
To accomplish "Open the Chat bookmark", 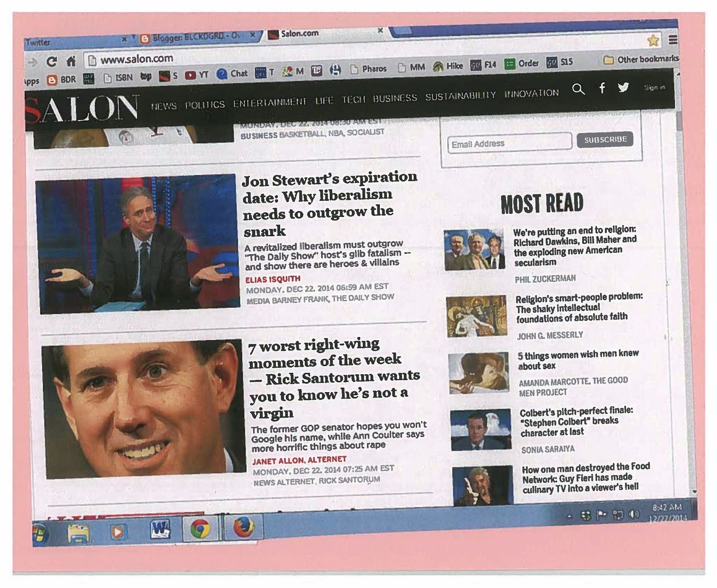I will point(232,73).
